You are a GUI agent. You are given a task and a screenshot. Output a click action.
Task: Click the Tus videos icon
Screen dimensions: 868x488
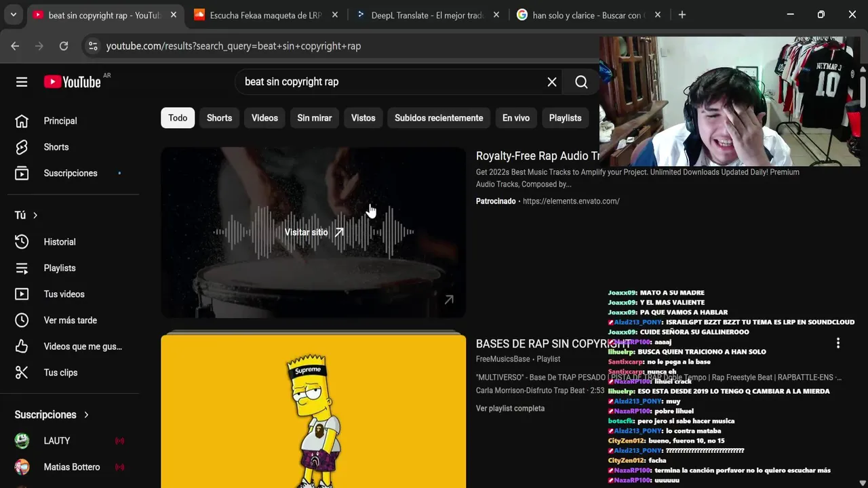tap(22, 294)
